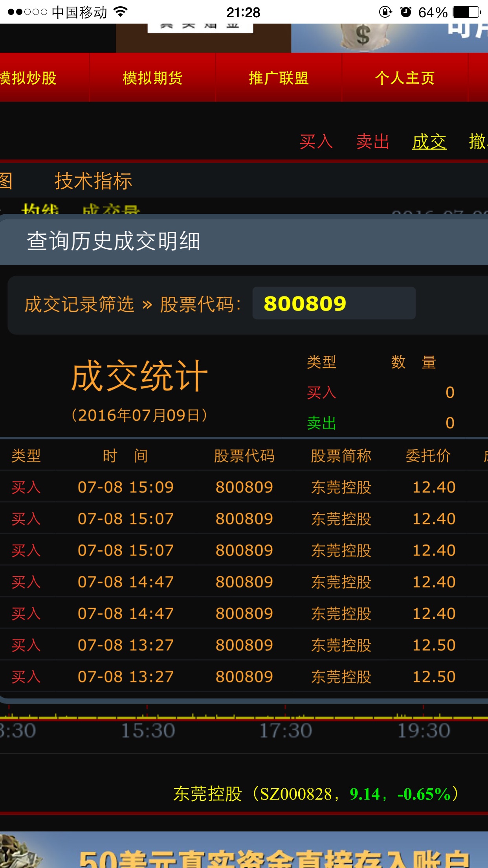Select the 07-08 14:47 first buy record

coord(244,582)
